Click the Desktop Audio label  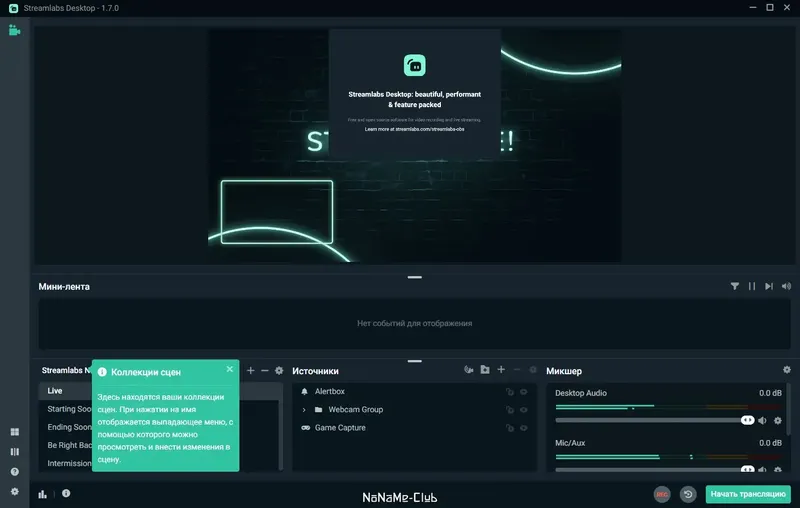pyautogui.click(x=581, y=393)
